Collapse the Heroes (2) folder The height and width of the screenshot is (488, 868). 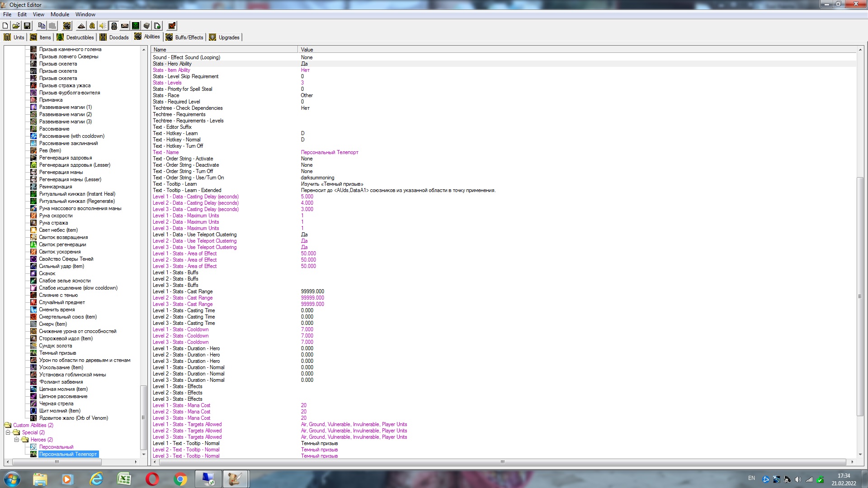(x=16, y=440)
